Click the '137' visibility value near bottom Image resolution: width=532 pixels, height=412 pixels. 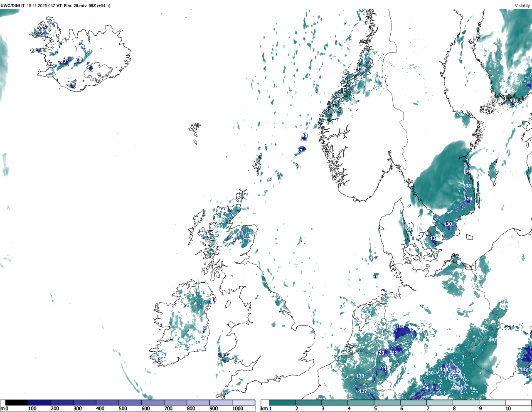(x=363, y=391)
